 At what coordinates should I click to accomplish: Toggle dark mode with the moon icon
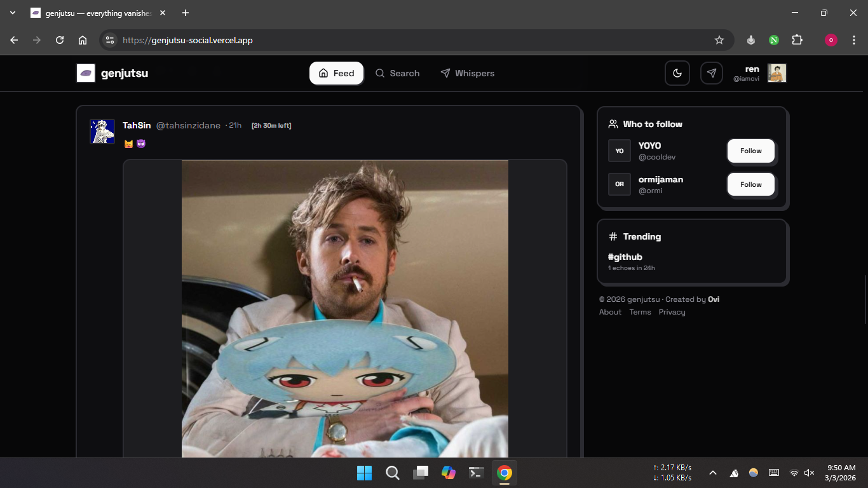677,73
